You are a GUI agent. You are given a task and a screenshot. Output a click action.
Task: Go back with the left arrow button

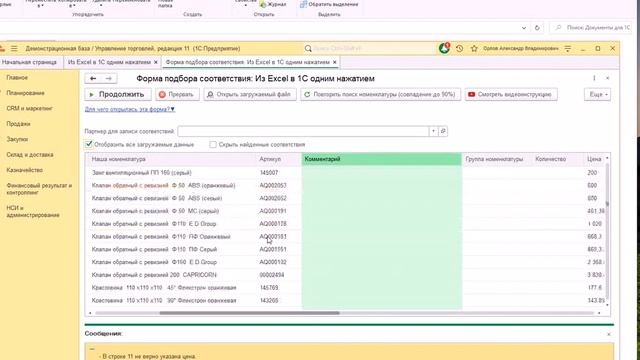tap(93, 78)
